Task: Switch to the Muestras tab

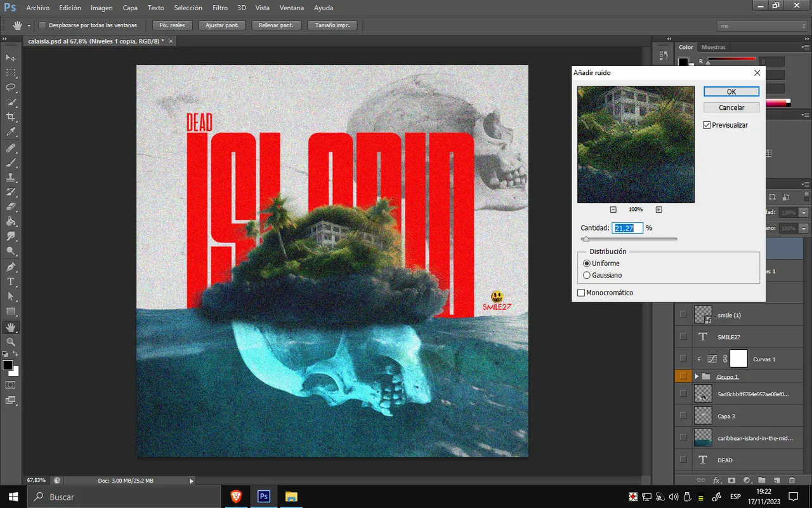Action: pyautogui.click(x=713, y=47)
